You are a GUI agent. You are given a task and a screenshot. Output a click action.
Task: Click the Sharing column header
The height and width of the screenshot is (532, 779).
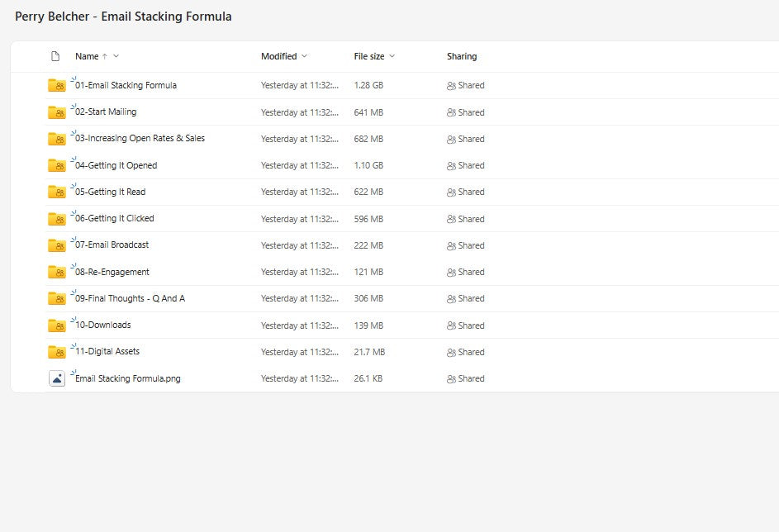point(462,56)
